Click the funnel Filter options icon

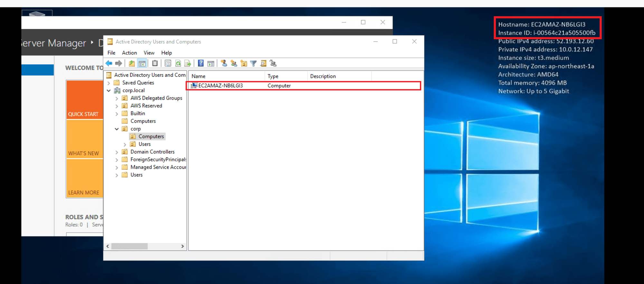pos(253,63)
